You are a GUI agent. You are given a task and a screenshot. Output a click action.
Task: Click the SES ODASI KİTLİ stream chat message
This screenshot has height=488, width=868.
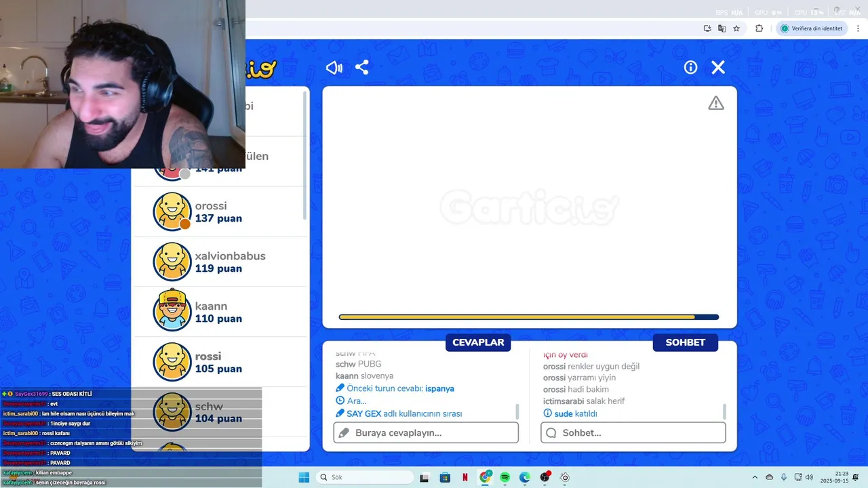[x=47, y=394]
